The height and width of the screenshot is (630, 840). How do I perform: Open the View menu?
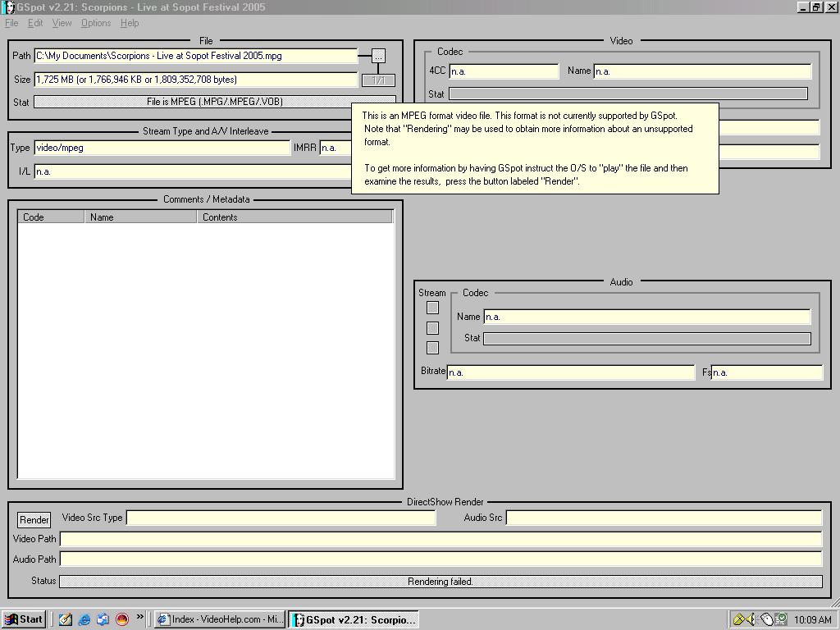(x=62, y=23)
